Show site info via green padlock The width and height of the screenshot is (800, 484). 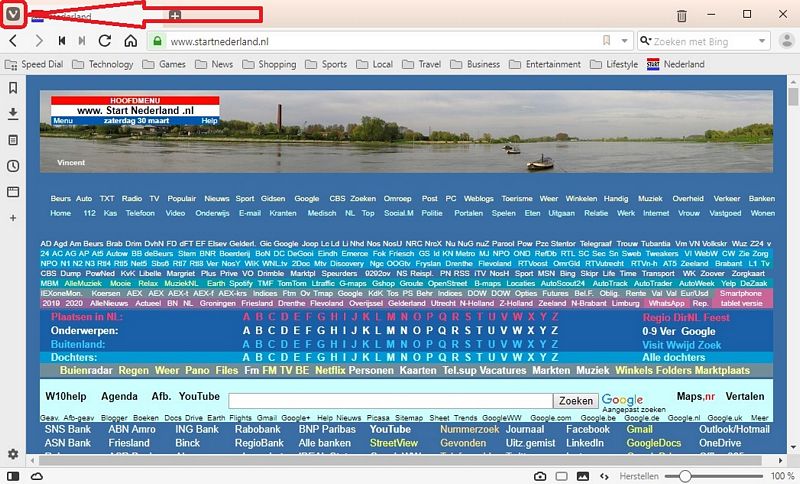[158, 41]
